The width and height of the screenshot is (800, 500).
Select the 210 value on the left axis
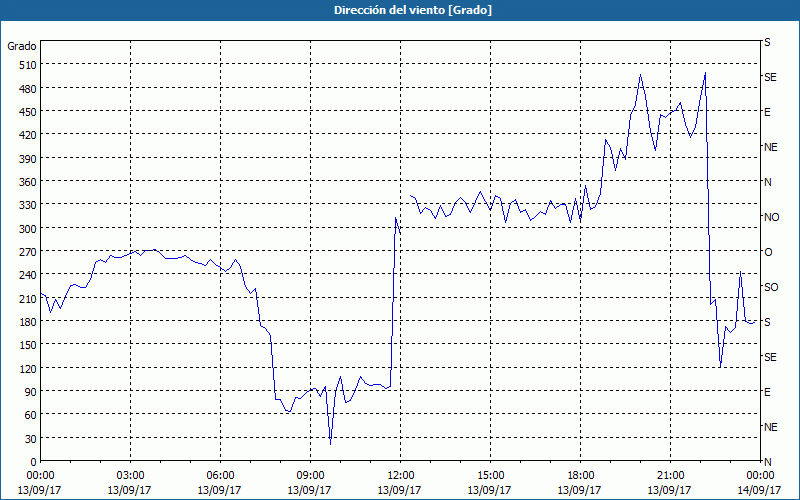click(x=29, y=299)
